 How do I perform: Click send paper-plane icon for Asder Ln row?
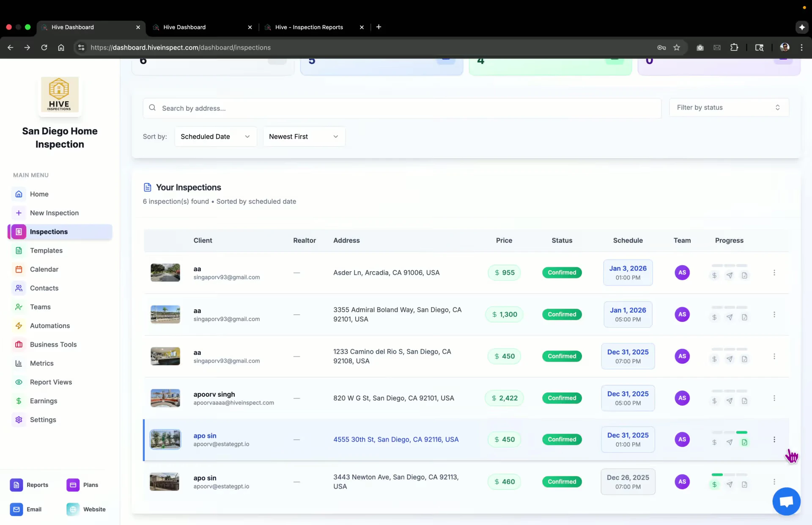(x=730, y=275)
